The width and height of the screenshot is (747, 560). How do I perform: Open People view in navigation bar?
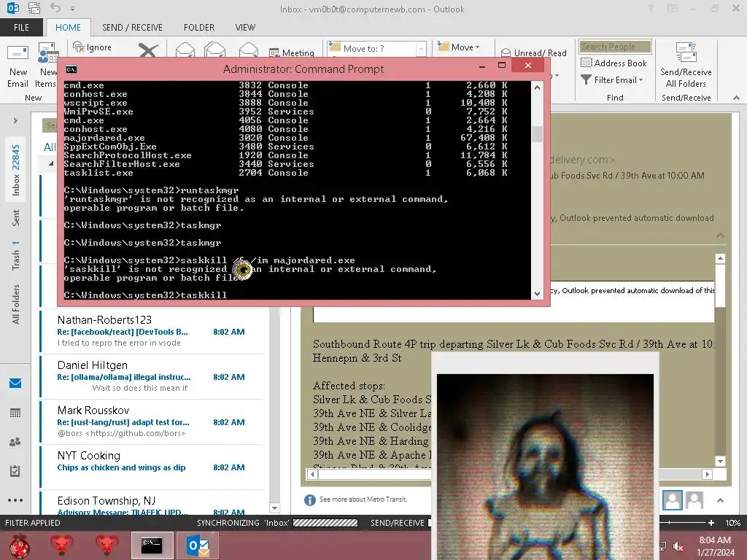15,442
